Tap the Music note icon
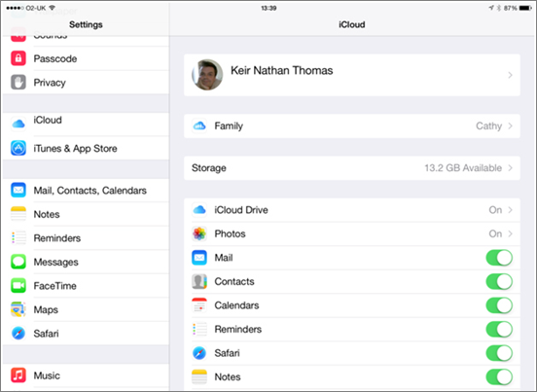Image resolution: width=537 pixels, height=392 pixels. [18, 375]
